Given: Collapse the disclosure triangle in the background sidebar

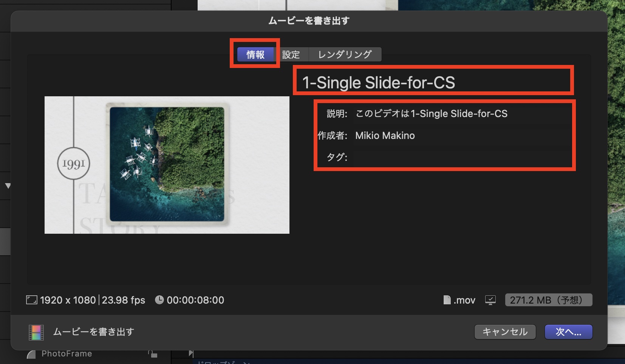Looking at the screenshot, I should (x=8, y=186).
